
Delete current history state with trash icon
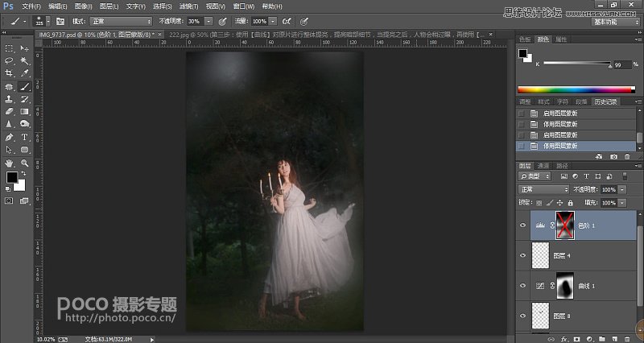627,156
